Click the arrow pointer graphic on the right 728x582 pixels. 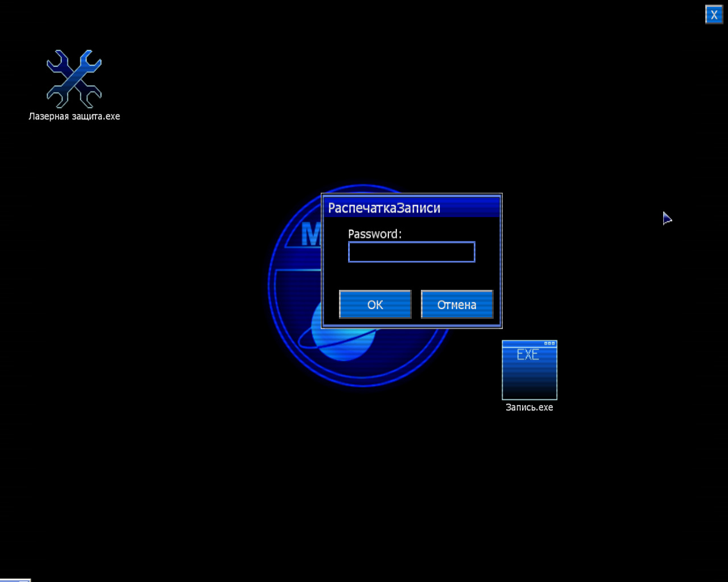[667, 218]
